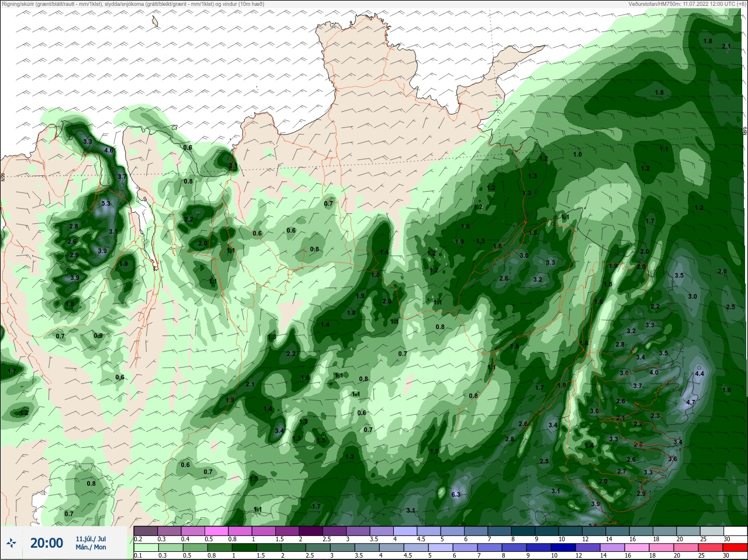
Task: Select the darkest purple 2 swatch in upper legend
Action: click(311, 531)
